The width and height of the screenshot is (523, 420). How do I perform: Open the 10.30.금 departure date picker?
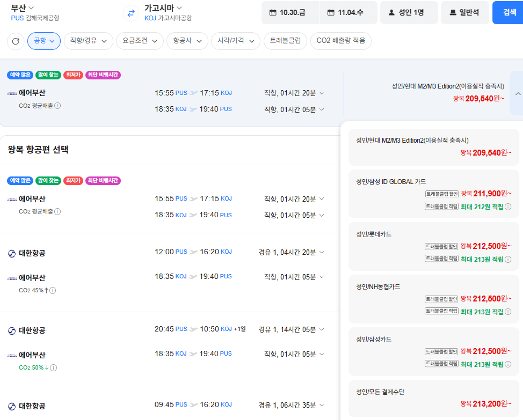click(290, 13)
